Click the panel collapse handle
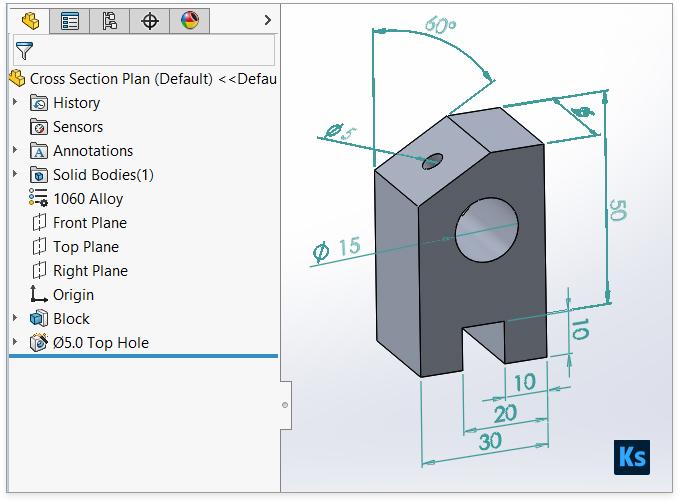 285,405
